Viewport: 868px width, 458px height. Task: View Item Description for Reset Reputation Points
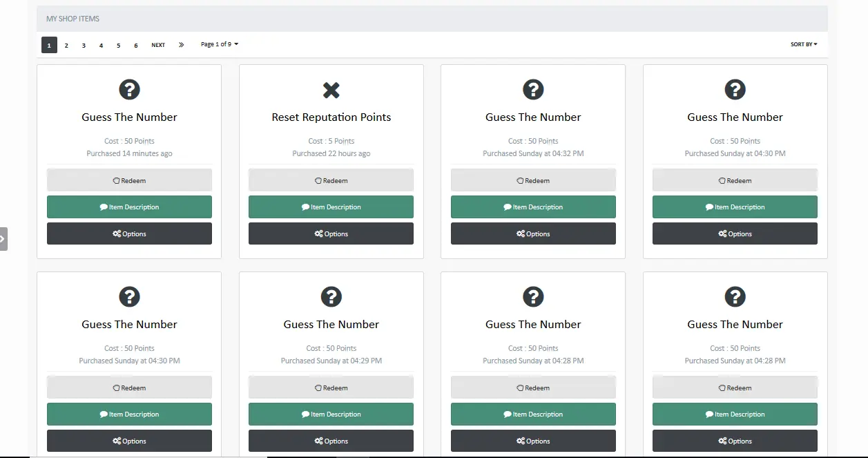331,207
